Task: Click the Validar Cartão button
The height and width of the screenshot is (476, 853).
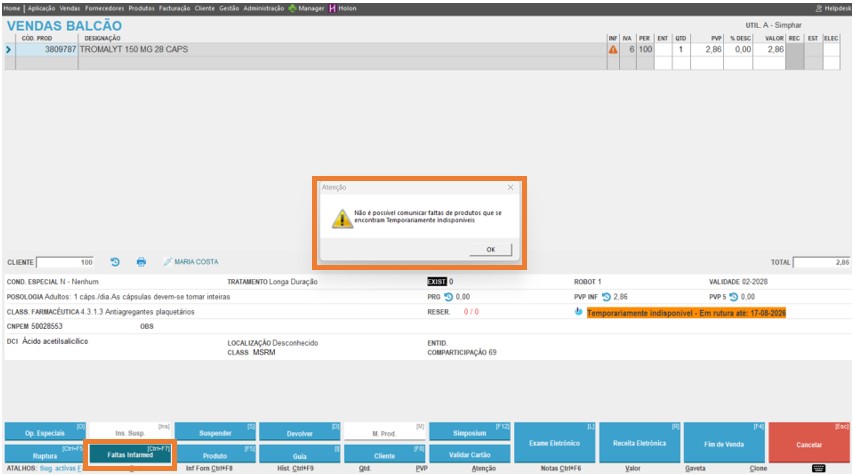Action: pos(469,454)
